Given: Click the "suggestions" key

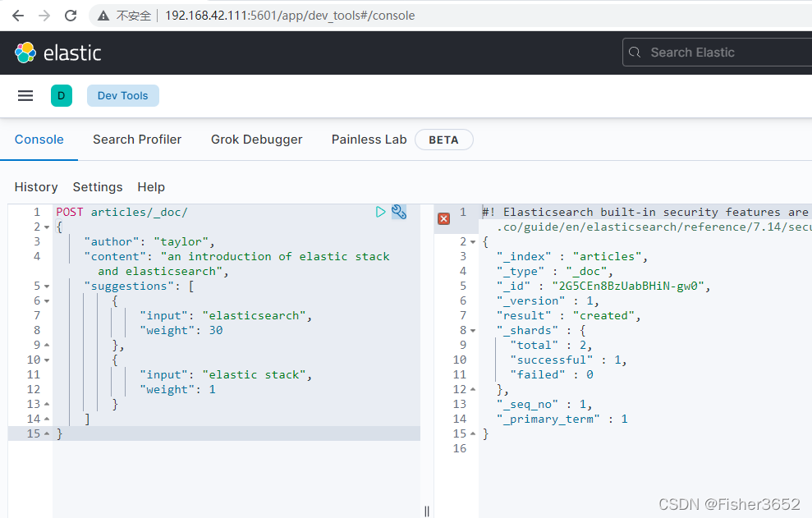Looking at the screenshot, I should click(x=129, y=286).
